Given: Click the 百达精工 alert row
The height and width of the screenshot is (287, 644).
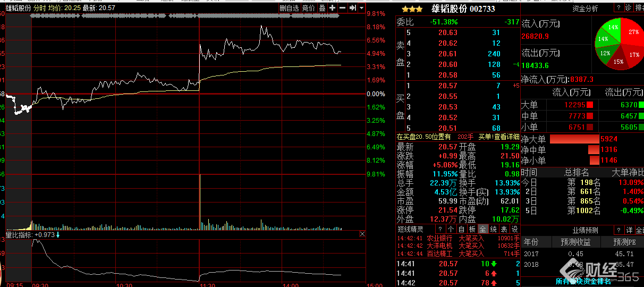Looking at the screenshot, I should click(x=457, y=253).
